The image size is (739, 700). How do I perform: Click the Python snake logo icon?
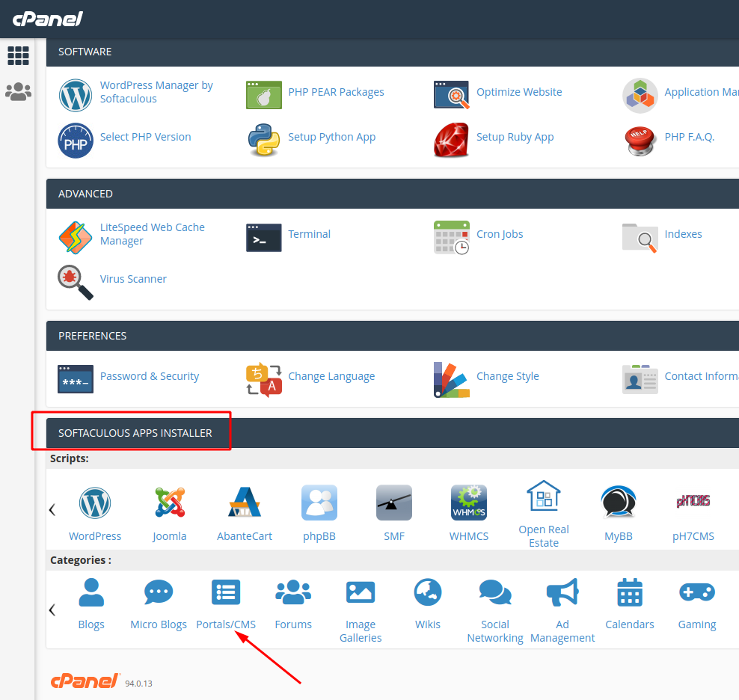(264, 140)
